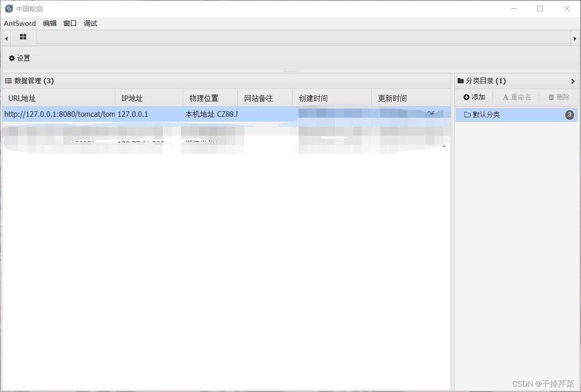Click the 分类目录 (1) panel title
Screen dimensions: 581x392
click(481, 81)
